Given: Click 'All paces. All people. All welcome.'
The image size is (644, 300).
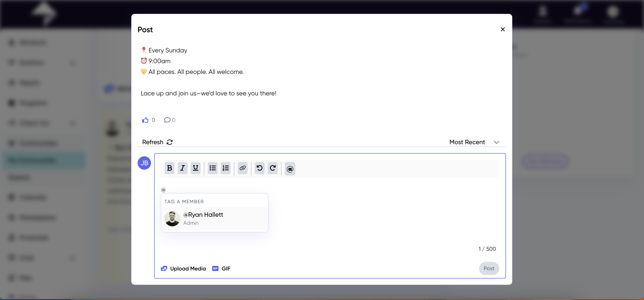Looking at the screenshot, I should point(196,72).
